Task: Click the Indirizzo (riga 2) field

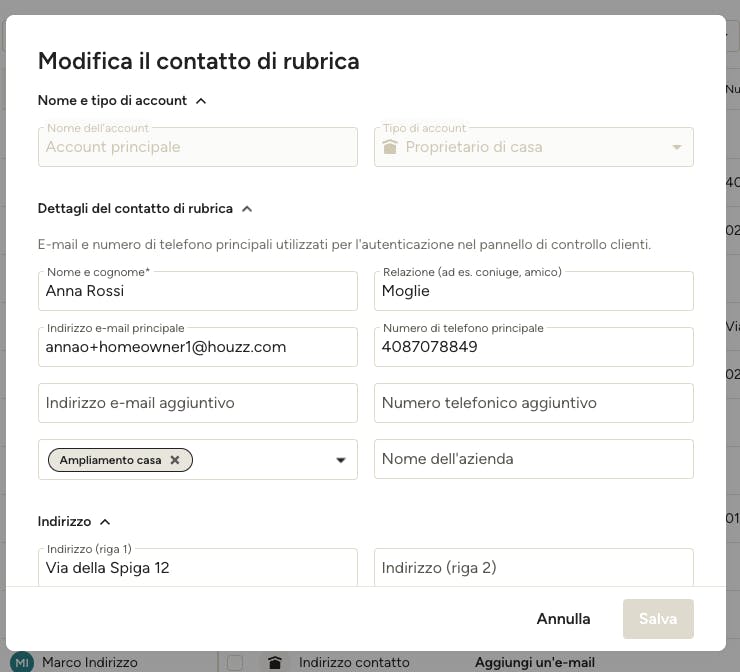Action: pos(534,567)
